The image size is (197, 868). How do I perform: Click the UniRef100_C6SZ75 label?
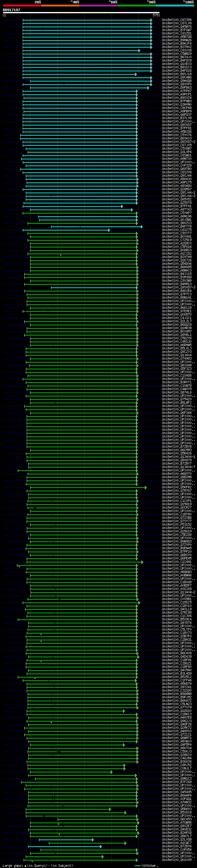point(177,230)
